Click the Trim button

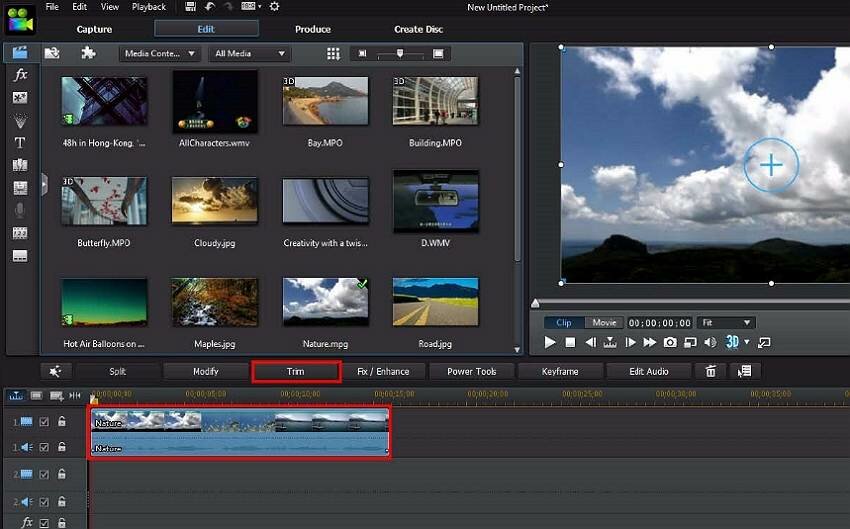296,371
